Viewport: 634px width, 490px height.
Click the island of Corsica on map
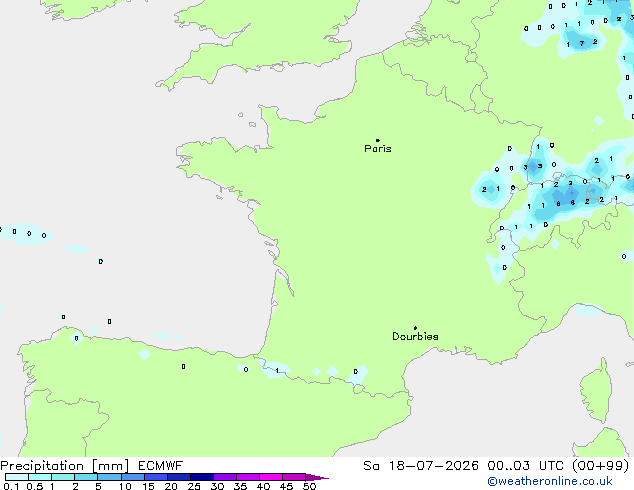pos(598,391)
